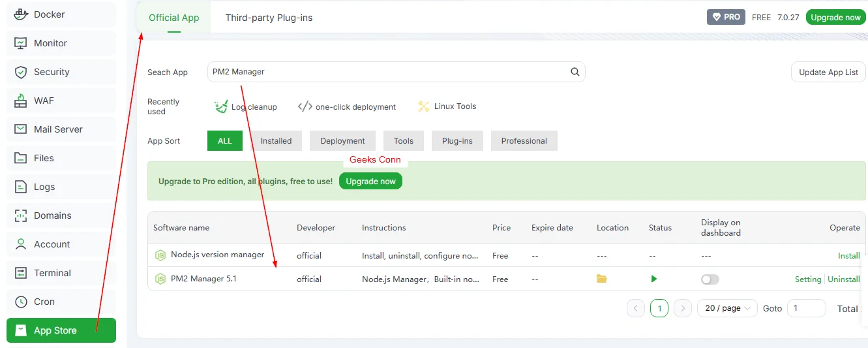Filter apps by Tools

[403, 140]
